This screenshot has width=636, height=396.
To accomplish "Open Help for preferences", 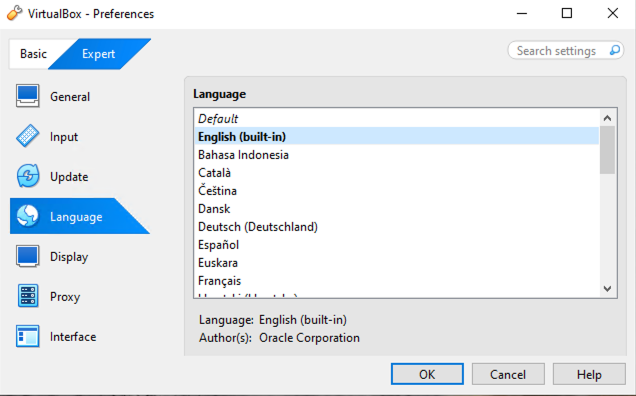I will (589, 374).
